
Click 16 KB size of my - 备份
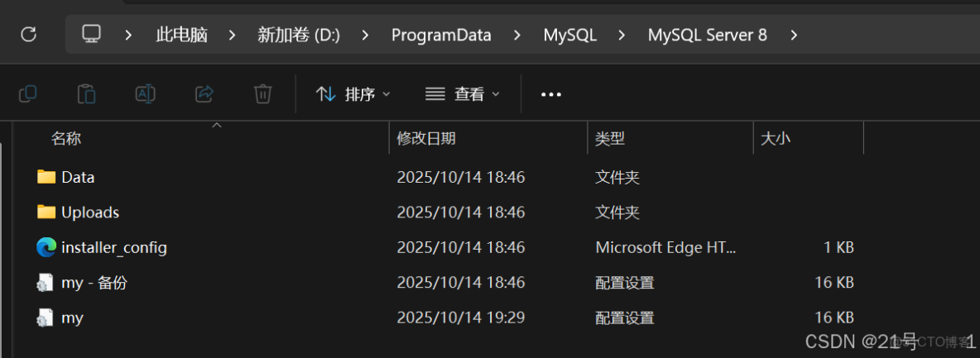834,283
